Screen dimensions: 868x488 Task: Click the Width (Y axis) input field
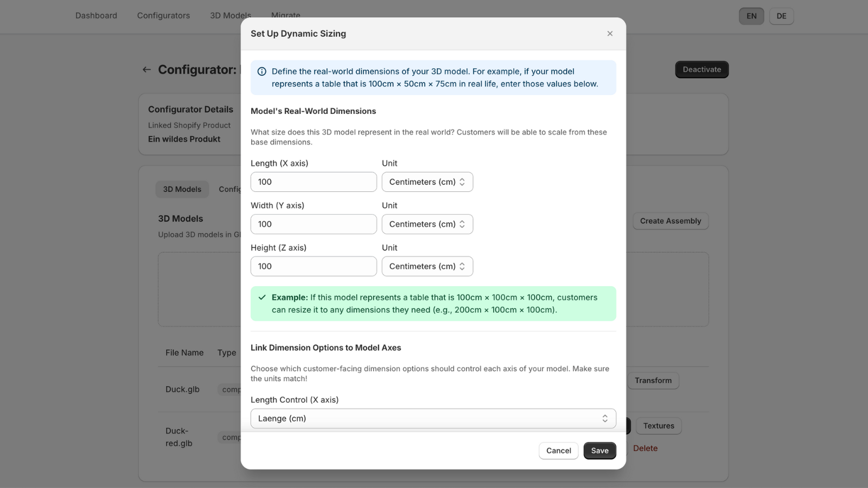pyautogui.click(x=314, y=224)
